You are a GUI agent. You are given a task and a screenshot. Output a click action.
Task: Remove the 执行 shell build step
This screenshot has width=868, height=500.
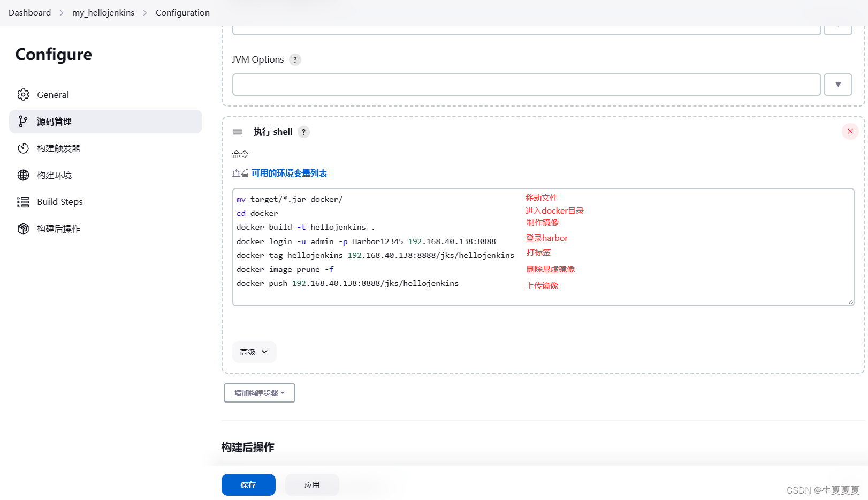(x=850, y=131)
